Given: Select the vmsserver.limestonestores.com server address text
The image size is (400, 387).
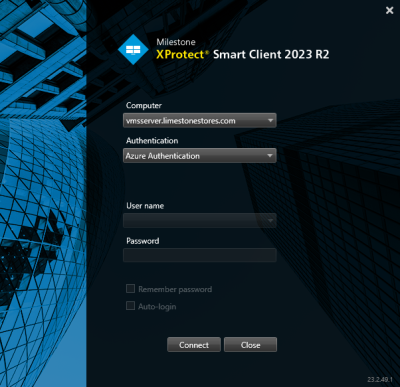Looking at the screenshot, I should [x=180, y=121].
